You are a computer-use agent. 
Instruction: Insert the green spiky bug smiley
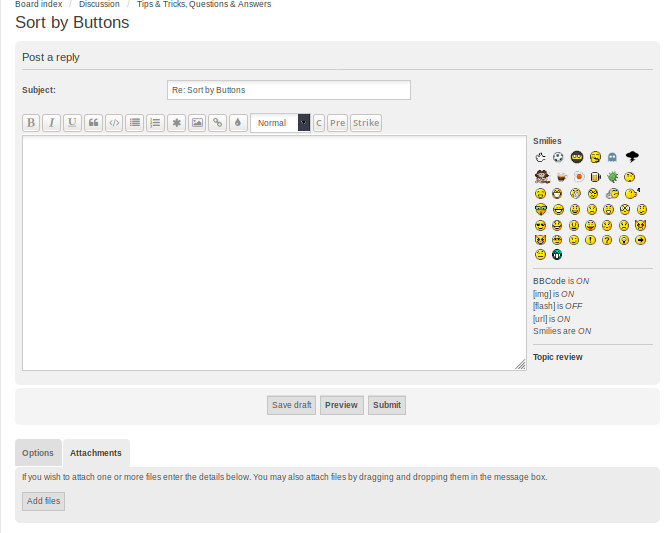click(612, 177)
